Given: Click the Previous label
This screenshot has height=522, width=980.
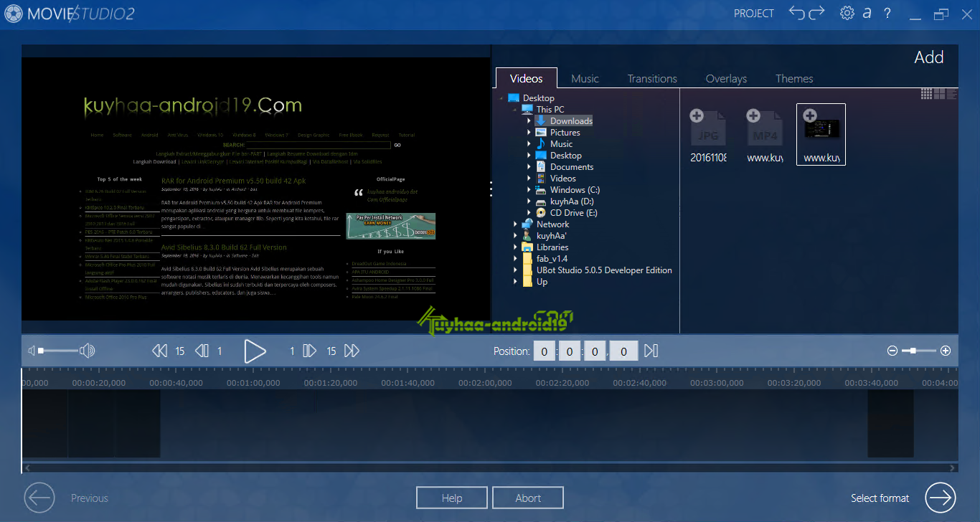Looking at the screenshot, I should coord(90,498).
